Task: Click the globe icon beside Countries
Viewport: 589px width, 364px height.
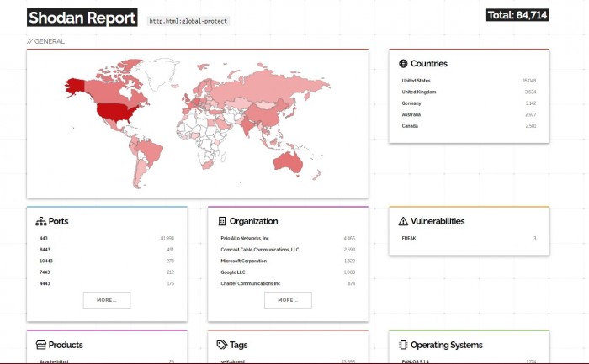Action: click(404, 64)
